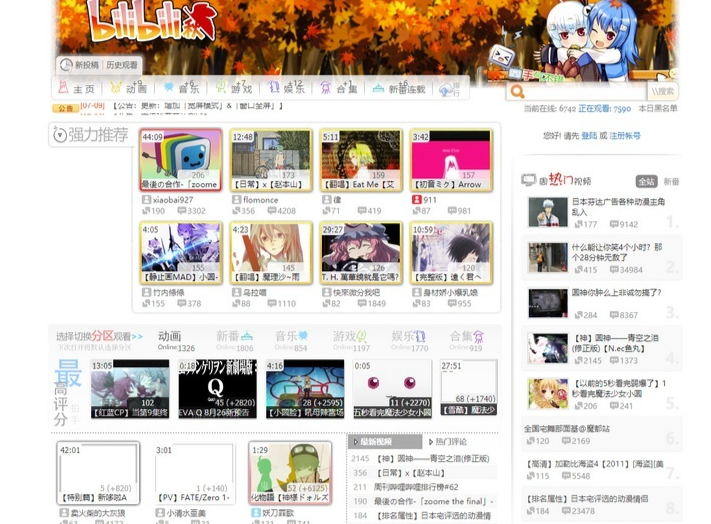Click the 登陆 login link
Screen dimensions: 711x524
pyautogui.click(x=589, y=136)
